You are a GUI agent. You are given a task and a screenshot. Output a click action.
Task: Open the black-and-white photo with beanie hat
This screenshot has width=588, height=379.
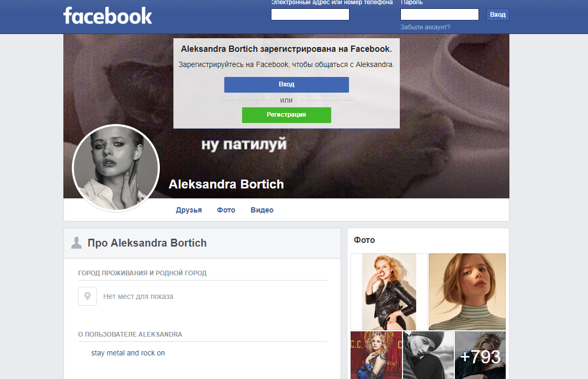coord(428,355)
